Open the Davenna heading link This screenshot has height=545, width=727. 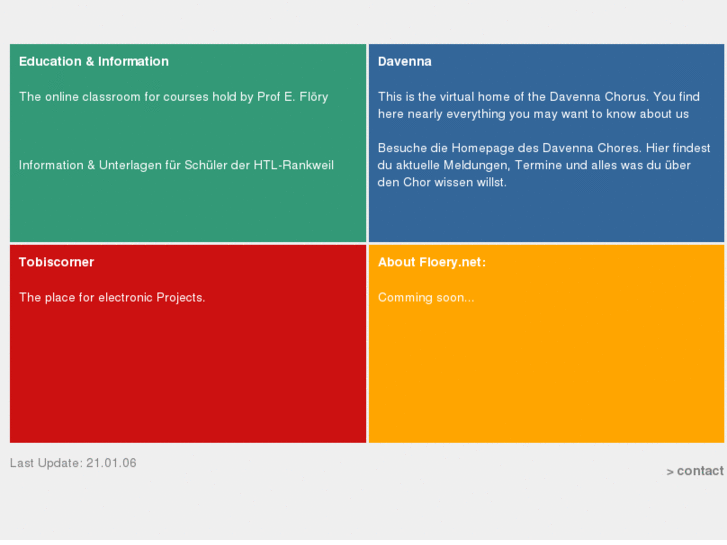pyautogui.click(x=405, y=62)
